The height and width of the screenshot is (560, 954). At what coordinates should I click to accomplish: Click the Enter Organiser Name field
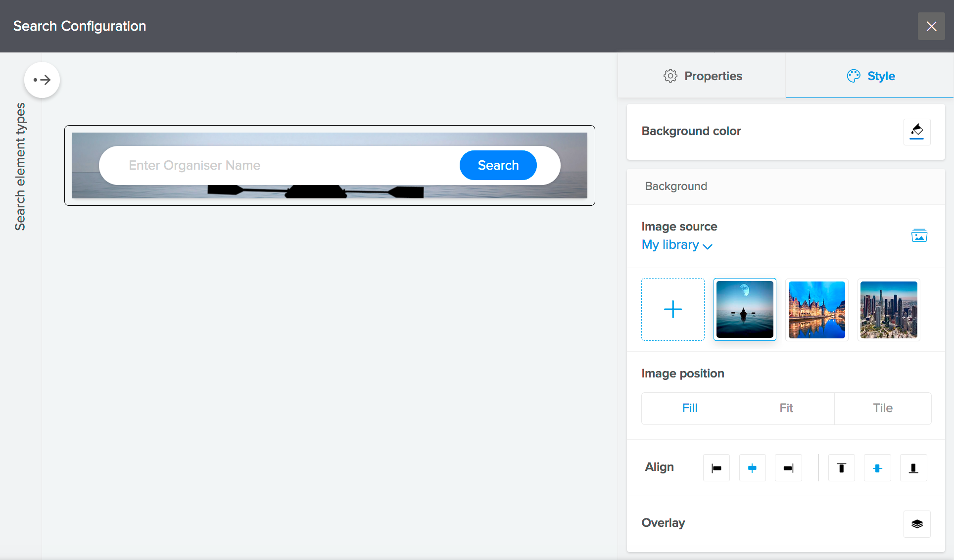[277, 165]
